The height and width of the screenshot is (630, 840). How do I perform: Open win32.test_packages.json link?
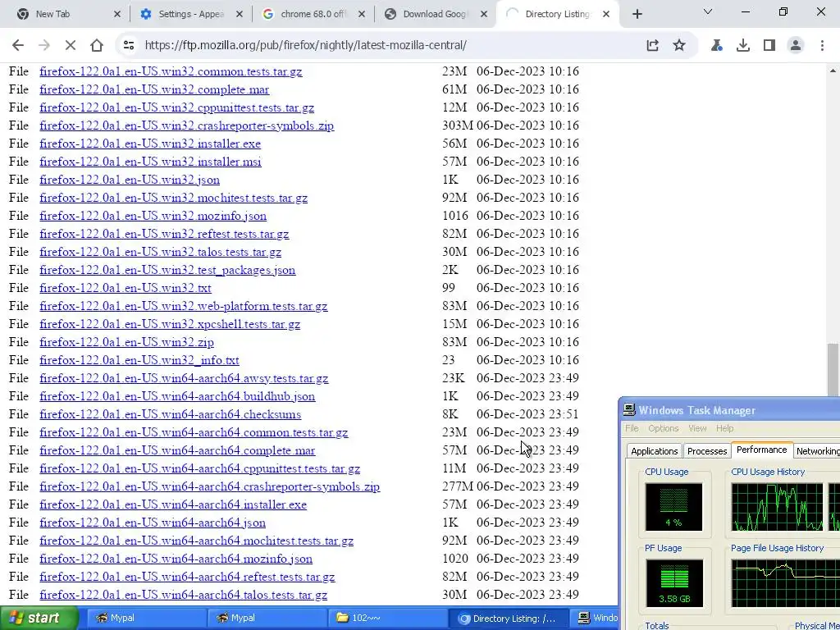167,270
